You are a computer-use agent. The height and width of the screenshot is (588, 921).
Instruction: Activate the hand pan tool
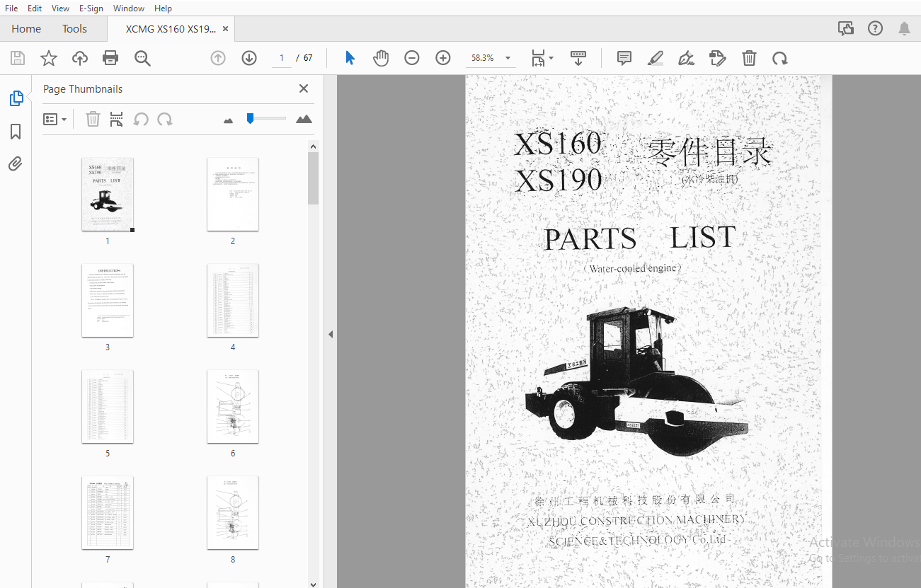(381, 58)
